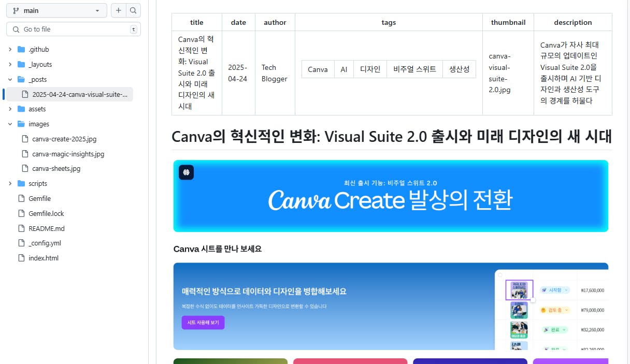Click the Canva tag cell

pyautogui.click(x=318, y=69)
